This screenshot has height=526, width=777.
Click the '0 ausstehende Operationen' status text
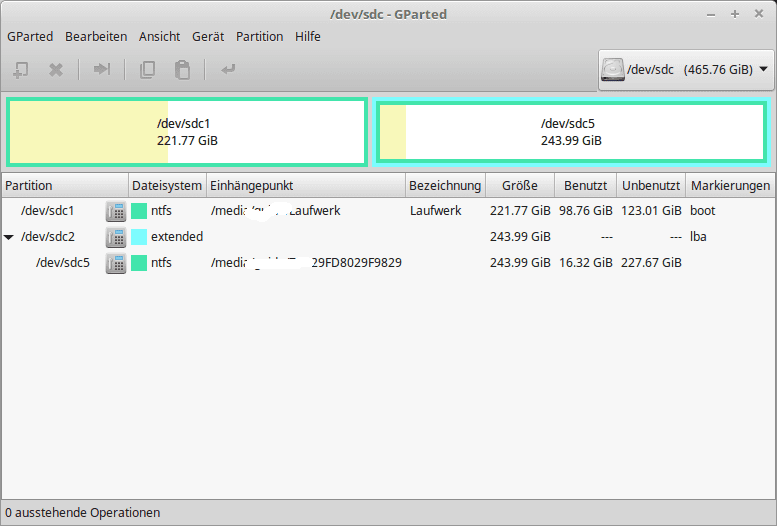coord(83,513)
